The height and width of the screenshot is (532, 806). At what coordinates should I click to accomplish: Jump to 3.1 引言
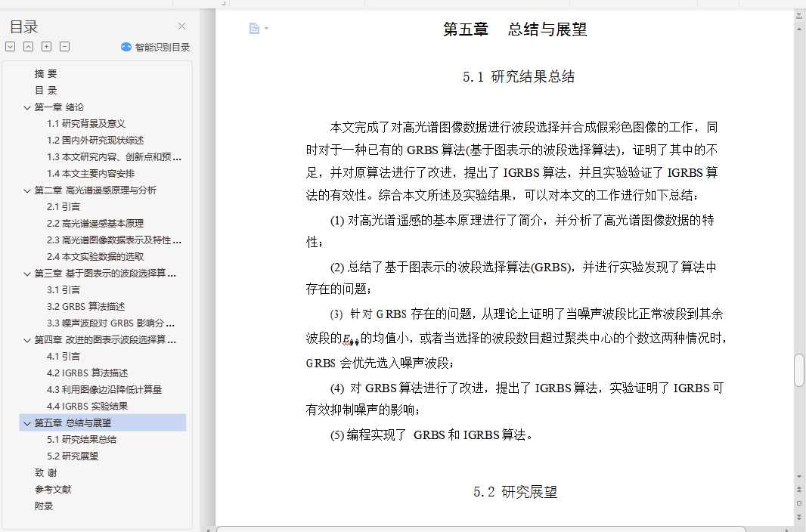[x=64, y=290]
